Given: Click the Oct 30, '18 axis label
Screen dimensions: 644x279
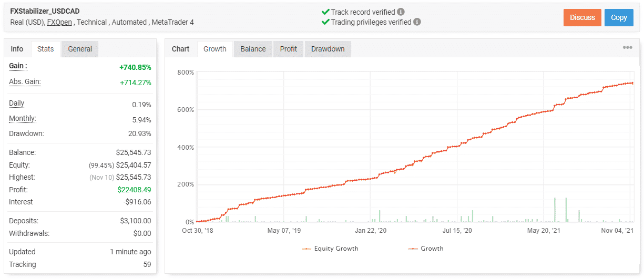Looking at the screenshot, I should tap(199, 231).
